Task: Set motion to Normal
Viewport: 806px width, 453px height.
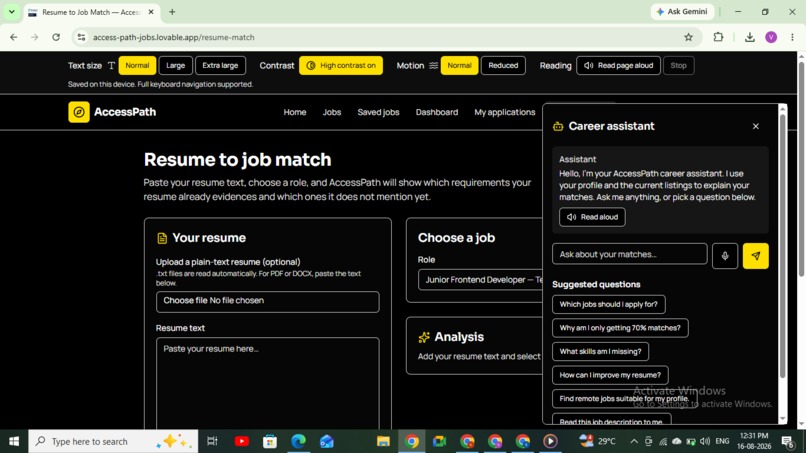Action: click(x=459, y=65)
